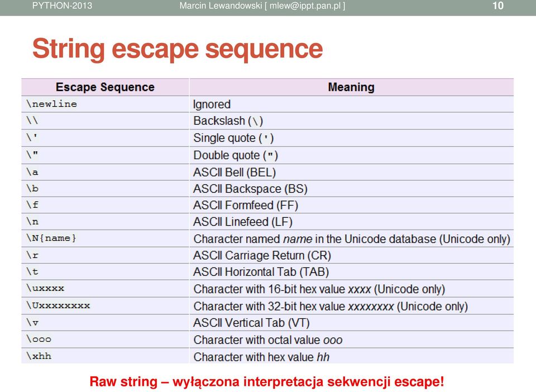Click "ASCII Backspace (BS)" text
Viewport: 536px width, 392px height.
(x=250, y=189)
